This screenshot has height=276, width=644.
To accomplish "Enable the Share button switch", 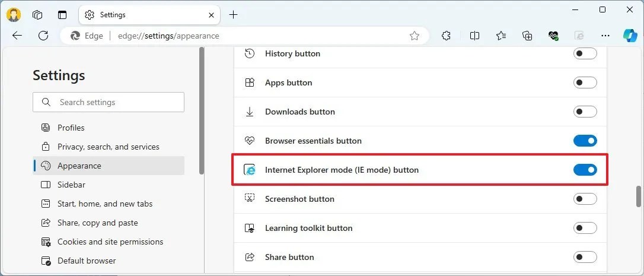I will (585, 257).
